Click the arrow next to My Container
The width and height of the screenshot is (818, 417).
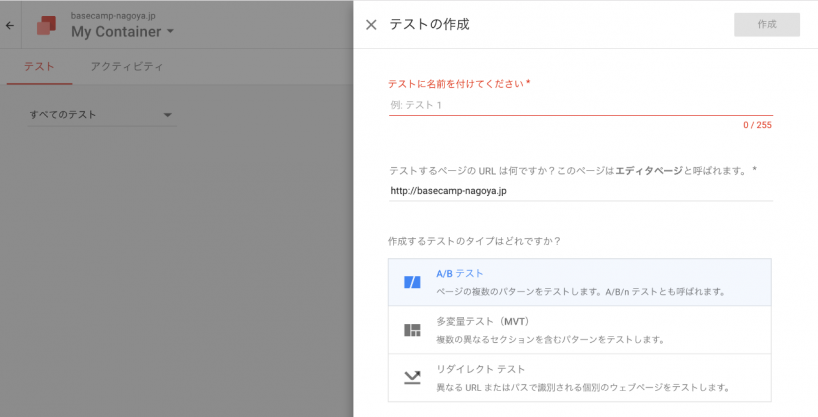[x=170, y=32]
